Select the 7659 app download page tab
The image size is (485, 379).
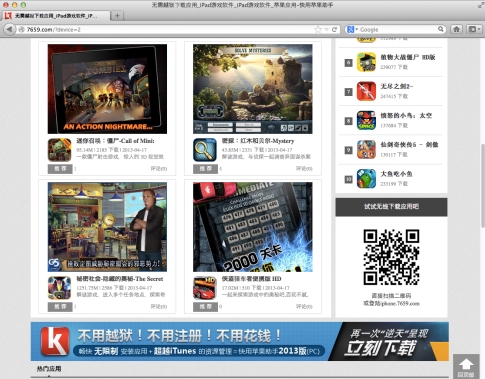point(56,16)
